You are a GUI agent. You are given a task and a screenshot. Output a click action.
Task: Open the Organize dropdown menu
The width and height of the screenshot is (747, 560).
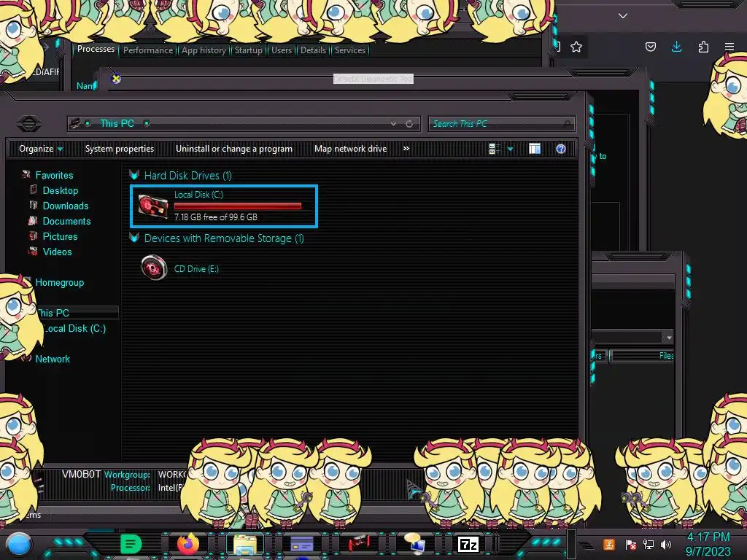click(x=41, y=149)
